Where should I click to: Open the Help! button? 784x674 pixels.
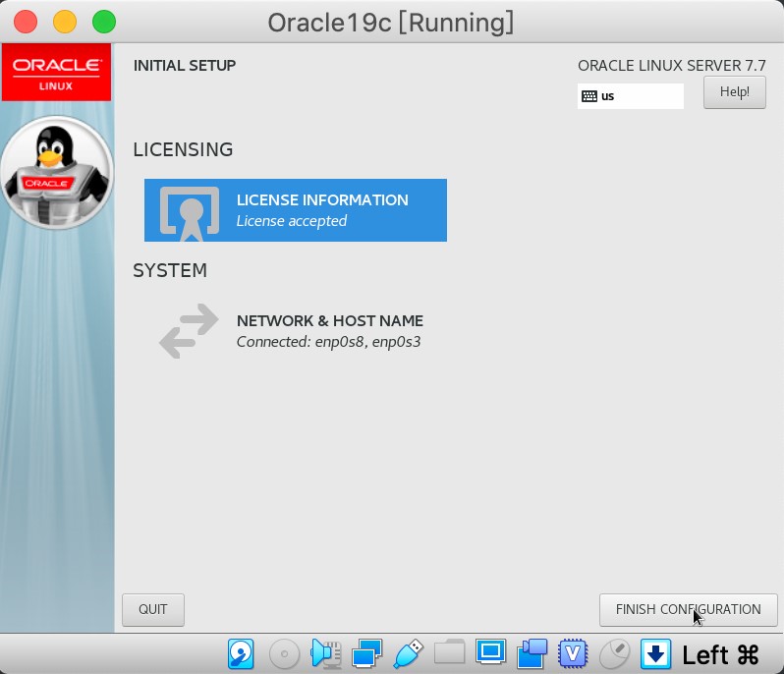(735, 92)
